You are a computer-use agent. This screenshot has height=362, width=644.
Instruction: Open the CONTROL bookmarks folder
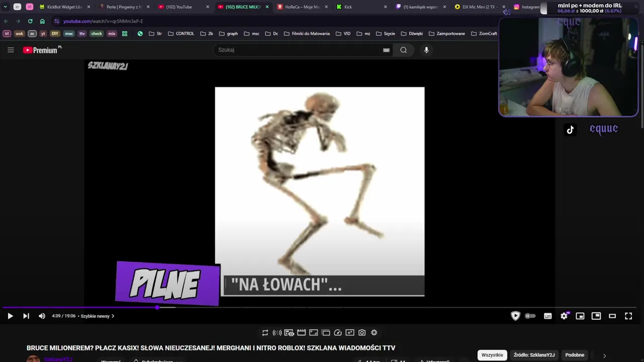click(x=181, y=34)
